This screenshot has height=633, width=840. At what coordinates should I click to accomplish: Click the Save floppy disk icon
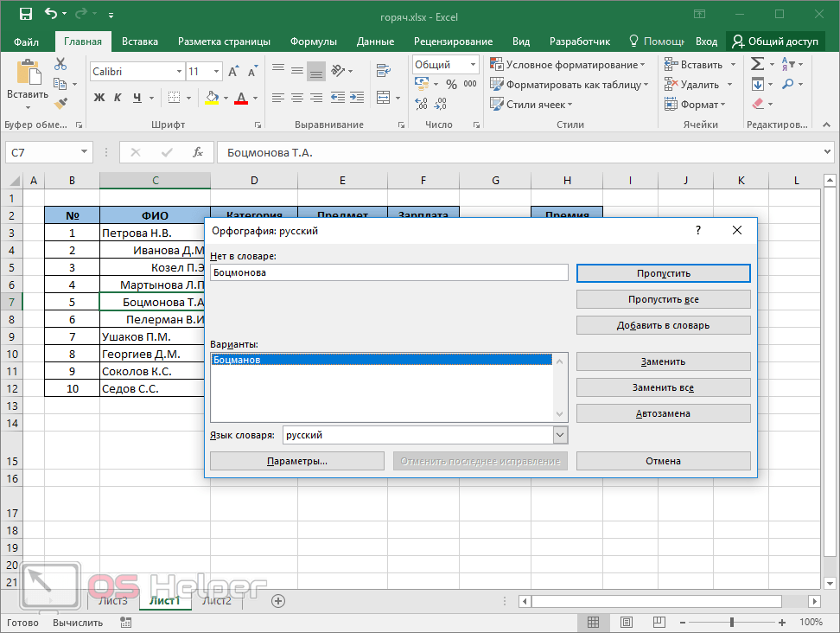point(25,15)
